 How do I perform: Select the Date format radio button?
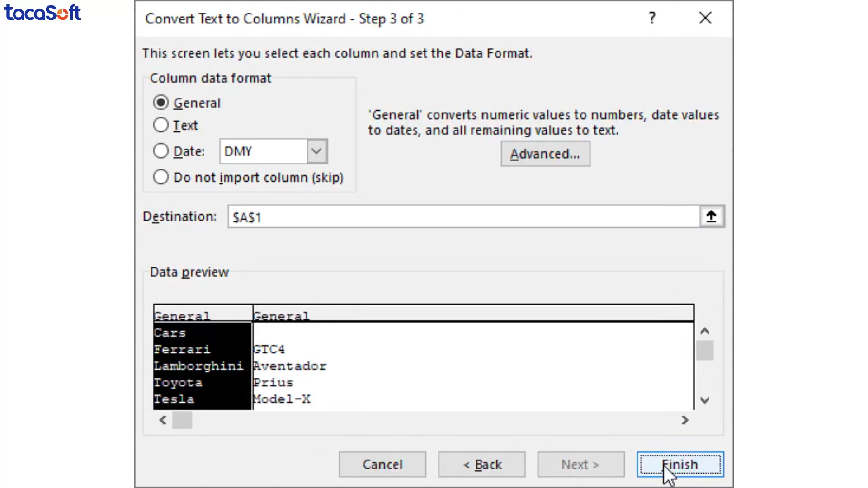[x=161, y=151]
